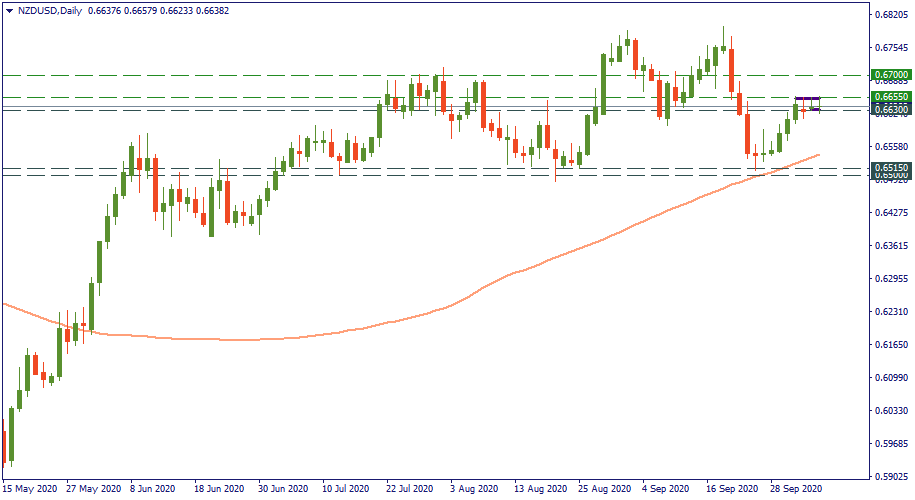Select the dark 0.65150 price level tag

tap(889, 168)
